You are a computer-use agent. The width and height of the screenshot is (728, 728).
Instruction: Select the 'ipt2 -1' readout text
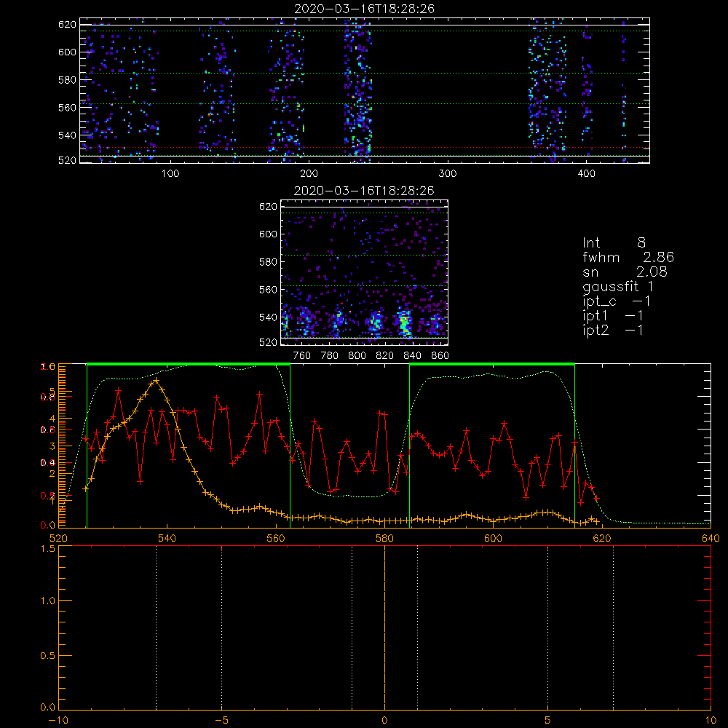pyautogui.click(x=613, y=330)
